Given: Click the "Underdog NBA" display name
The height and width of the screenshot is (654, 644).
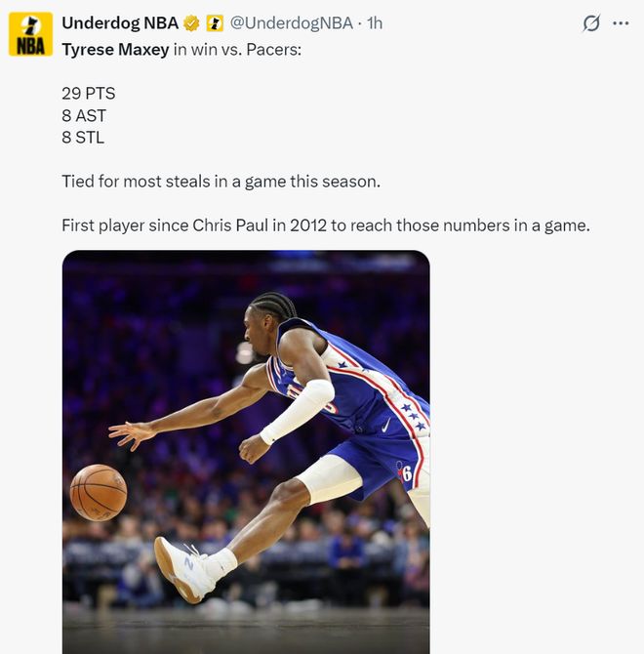Looking at the screenshot, I should click(120, 23).
